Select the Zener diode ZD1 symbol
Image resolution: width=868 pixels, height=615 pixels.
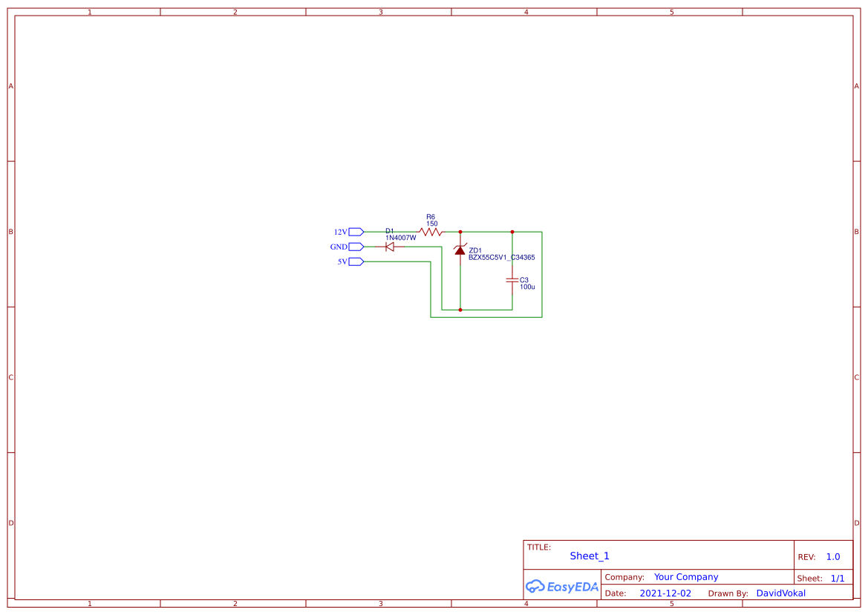click(x=460, y=250)
